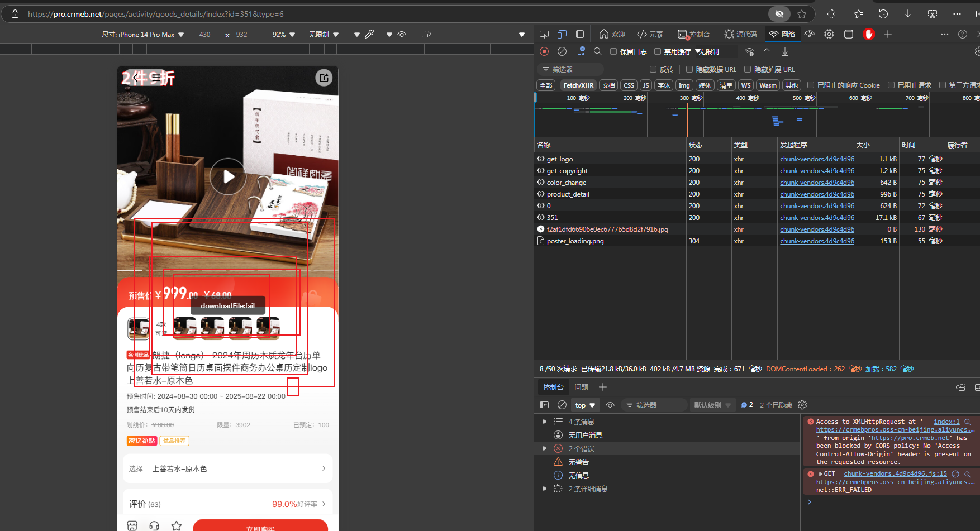Viewport: 980px width, 531px height.
Task: Expand 2 个错误 group
Action: (x=545, y=448)
